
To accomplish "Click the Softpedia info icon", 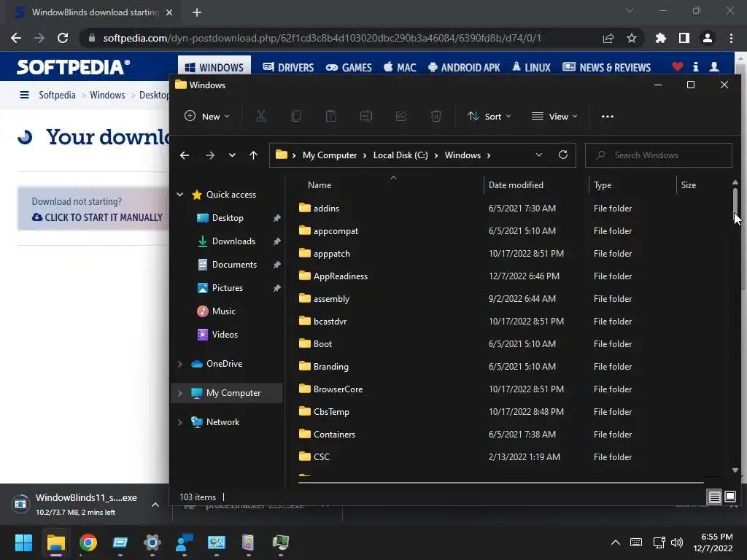I will click(695, 67).
